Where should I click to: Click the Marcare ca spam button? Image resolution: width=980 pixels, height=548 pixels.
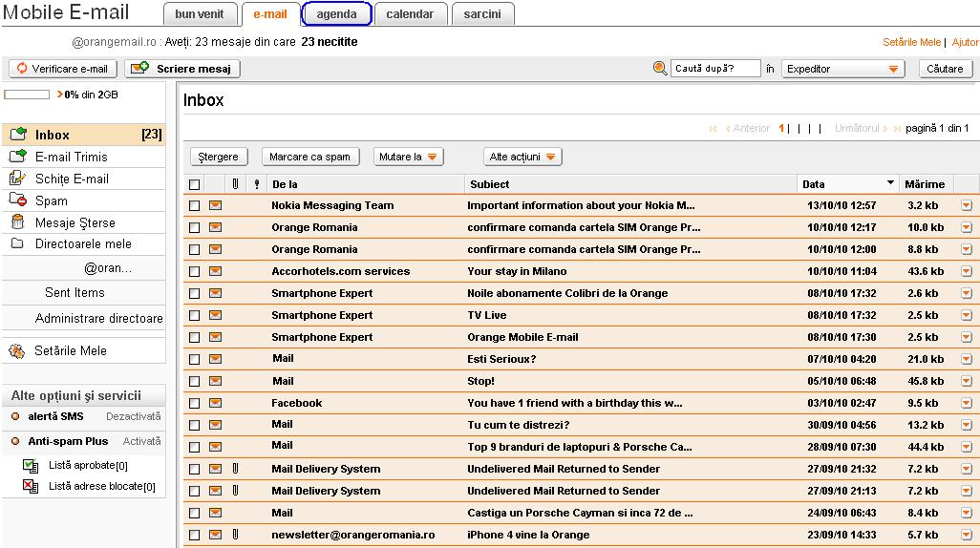[x=310, y=157]
